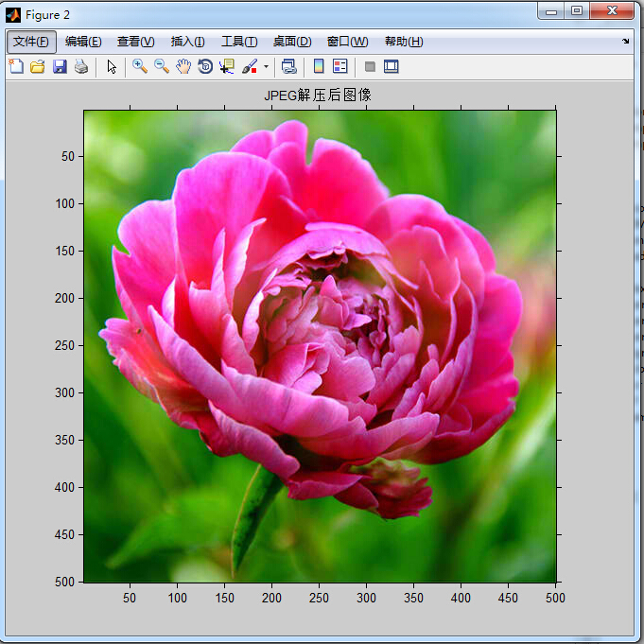Save the figure using the floppy disk icon

(x=60, y=66)
